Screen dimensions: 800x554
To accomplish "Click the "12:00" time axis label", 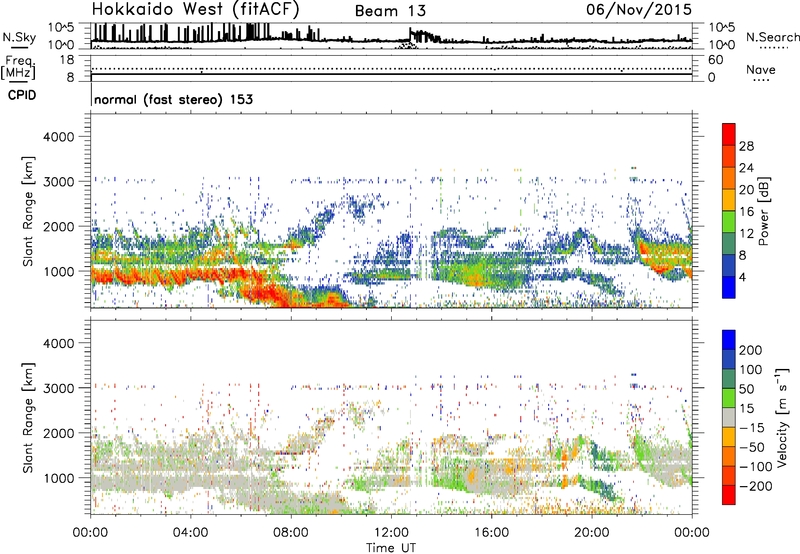I will (x=391, y=533).
